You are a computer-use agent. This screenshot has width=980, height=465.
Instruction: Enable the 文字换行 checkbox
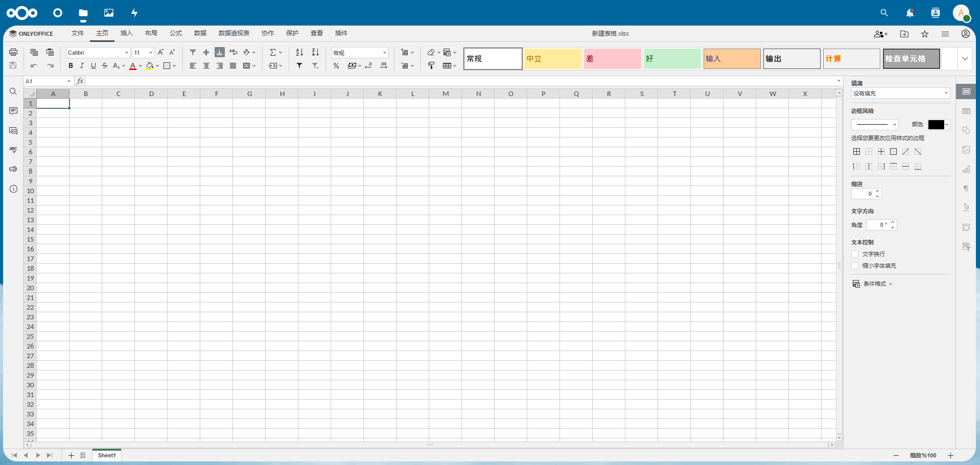(x=855, y=254)
